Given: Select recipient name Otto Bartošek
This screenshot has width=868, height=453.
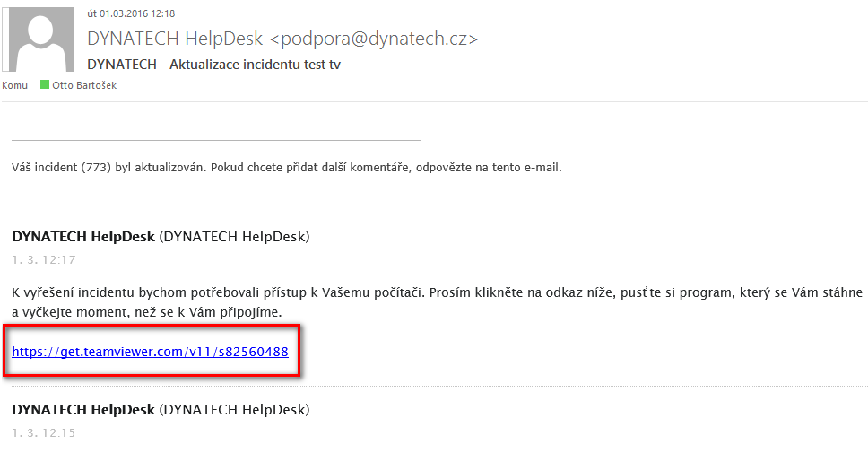Looking at the screenshot, I should [84, 85].
